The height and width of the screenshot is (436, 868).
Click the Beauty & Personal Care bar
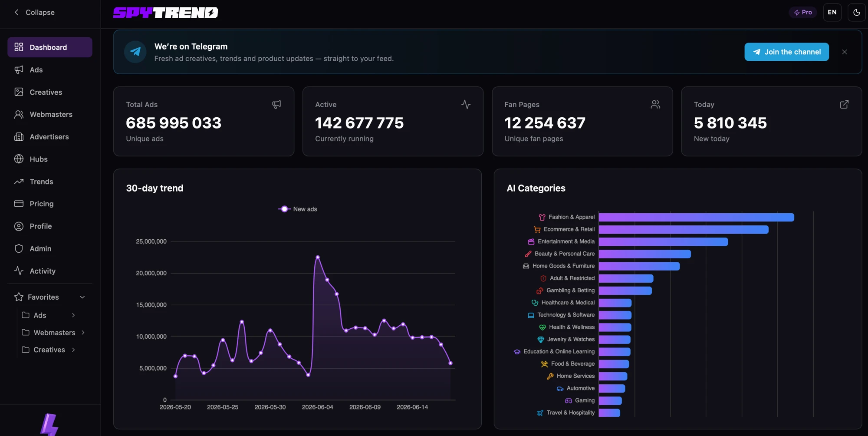[645, 254]
